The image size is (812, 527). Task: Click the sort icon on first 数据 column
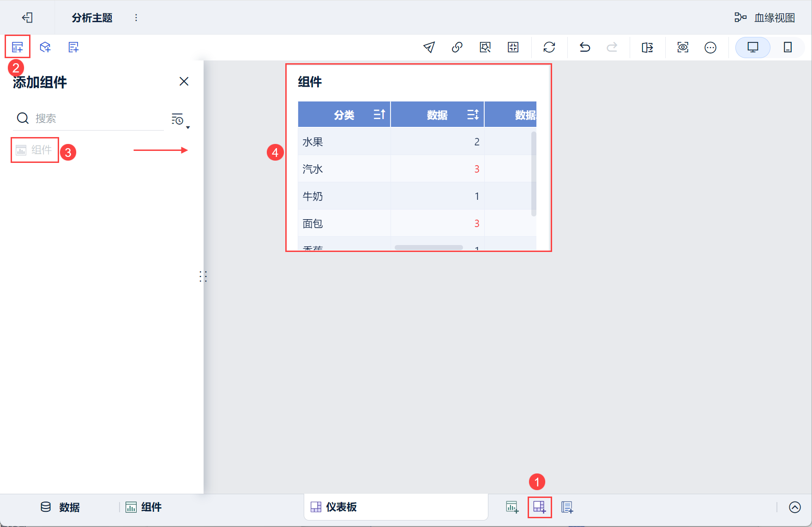[x=473, y=114]
